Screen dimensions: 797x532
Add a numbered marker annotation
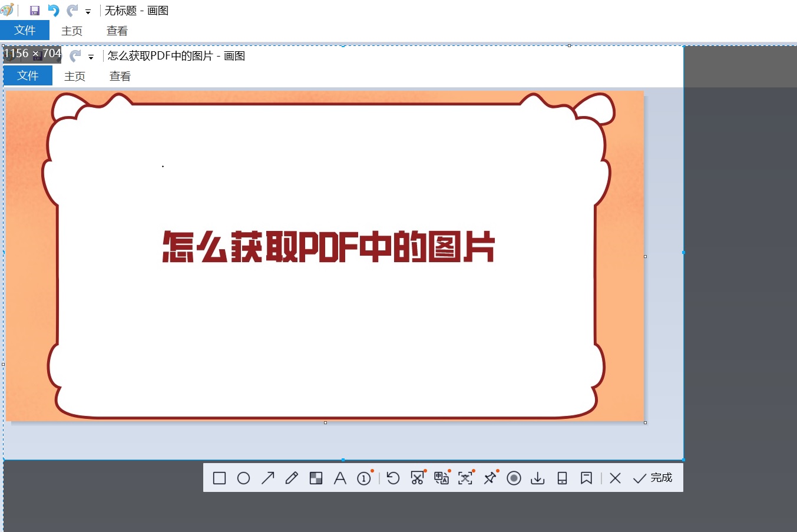click(x=364, y=478)
